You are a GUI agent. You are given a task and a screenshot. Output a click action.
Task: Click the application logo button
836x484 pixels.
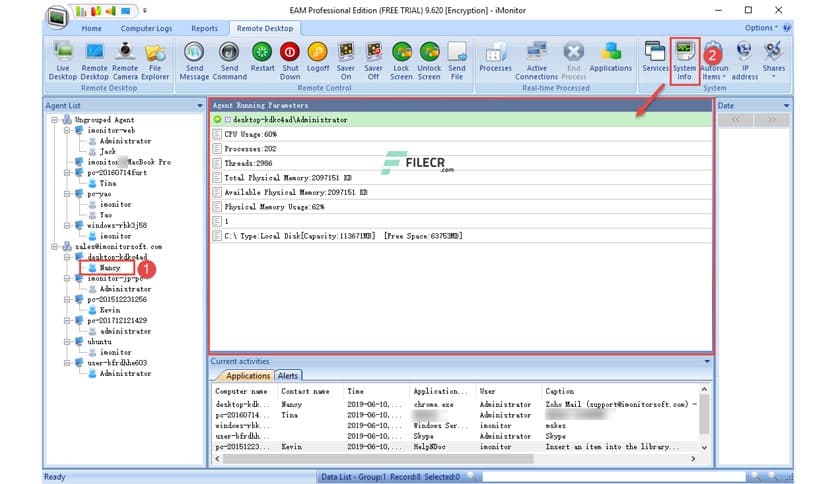(x=57, y=17)
